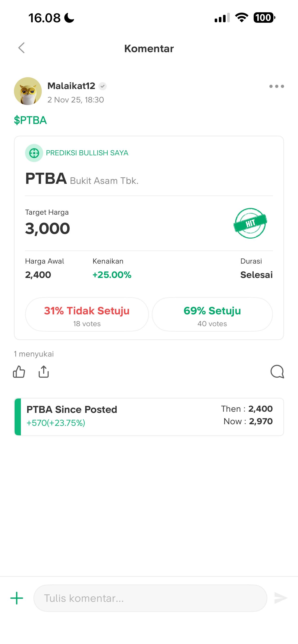View who liked via 1 menyukai
Viewport: 298px width, 644px height.
point(34,354)
